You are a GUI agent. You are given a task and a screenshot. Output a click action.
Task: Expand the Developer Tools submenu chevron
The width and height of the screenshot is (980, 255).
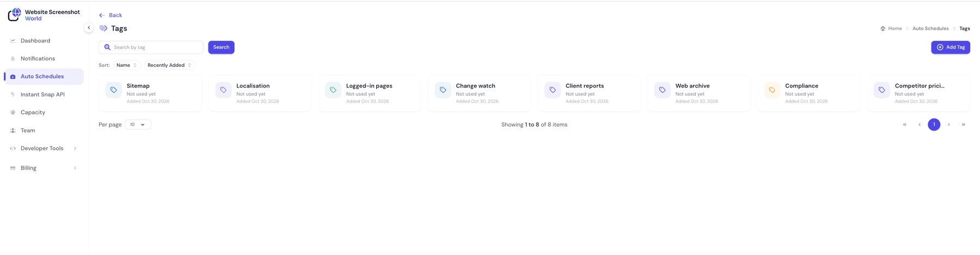[x=75, y=148]
